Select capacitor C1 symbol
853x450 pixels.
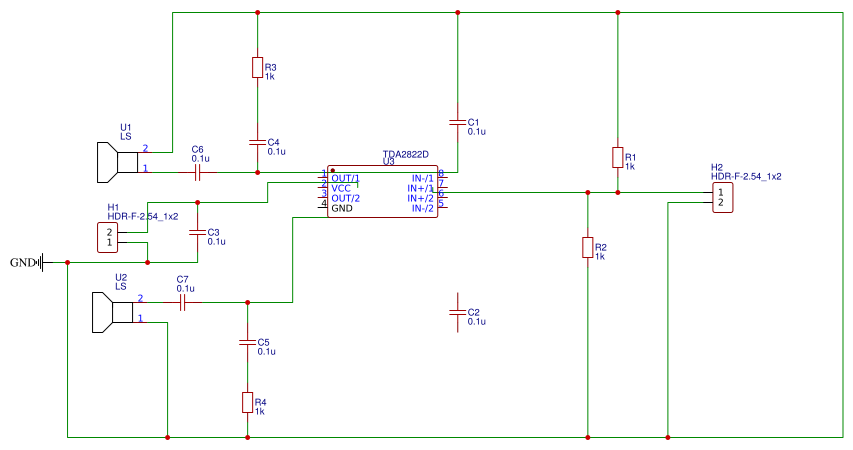click(458, 122)
